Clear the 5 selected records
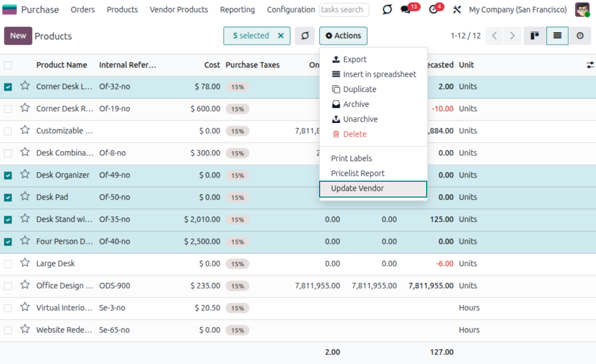Viewport: 596px width, 364px height. 281,36
